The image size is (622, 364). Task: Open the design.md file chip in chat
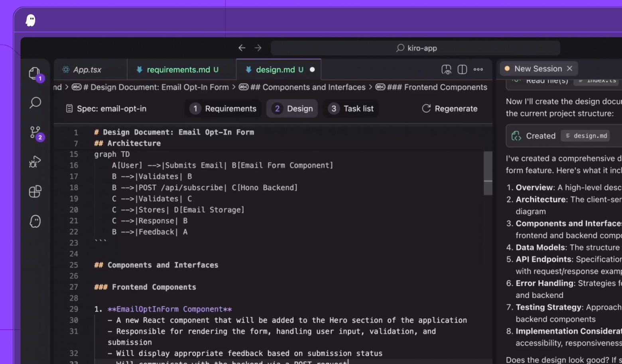(586, 136)
